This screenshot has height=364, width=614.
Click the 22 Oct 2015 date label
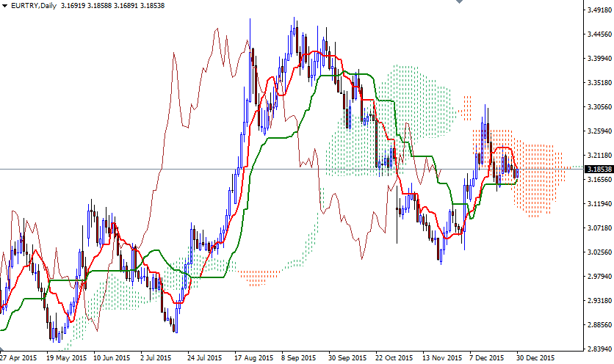click(x=394, y=357)
